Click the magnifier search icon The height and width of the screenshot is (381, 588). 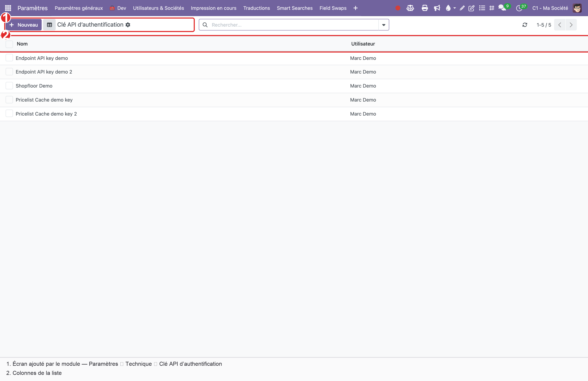[x=205, y=25]
